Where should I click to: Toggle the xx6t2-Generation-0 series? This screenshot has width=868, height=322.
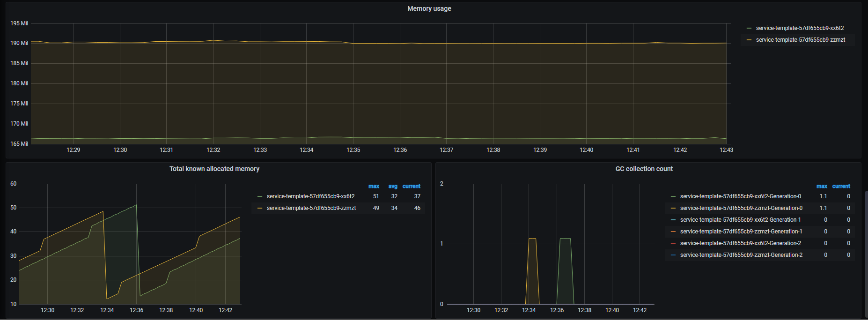pos(741,196)
